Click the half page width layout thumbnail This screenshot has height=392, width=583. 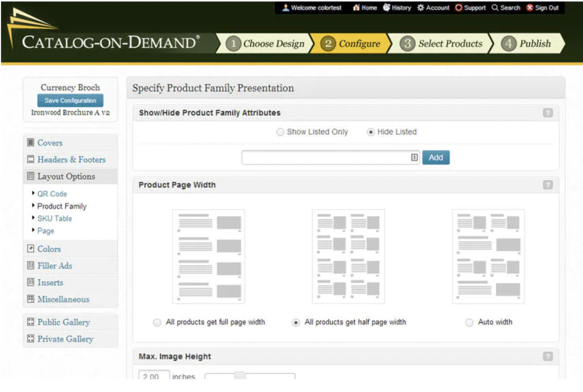click(348, 257)
